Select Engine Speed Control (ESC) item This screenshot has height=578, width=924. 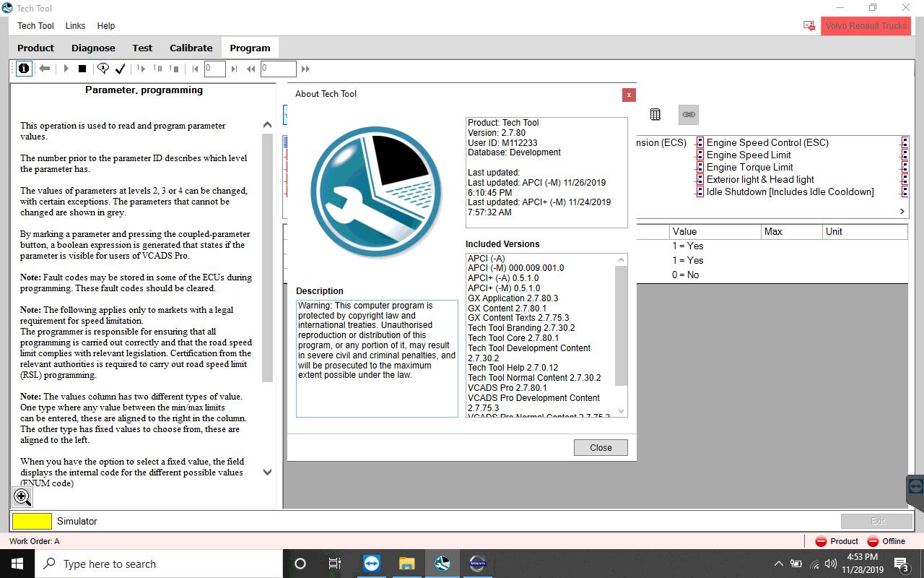[767, 142]
